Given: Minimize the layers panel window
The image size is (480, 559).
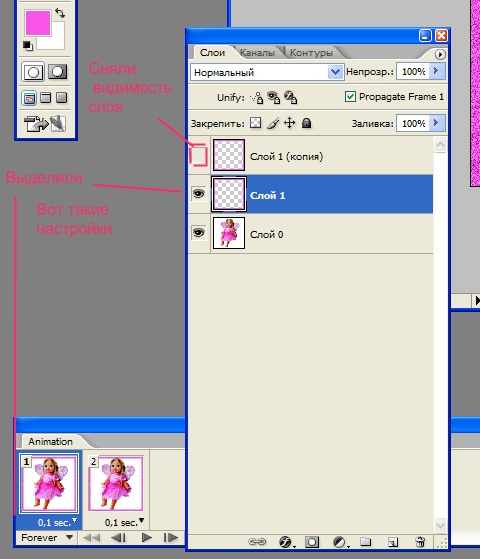Looking at the screenshot, I should tap(425, 36).
